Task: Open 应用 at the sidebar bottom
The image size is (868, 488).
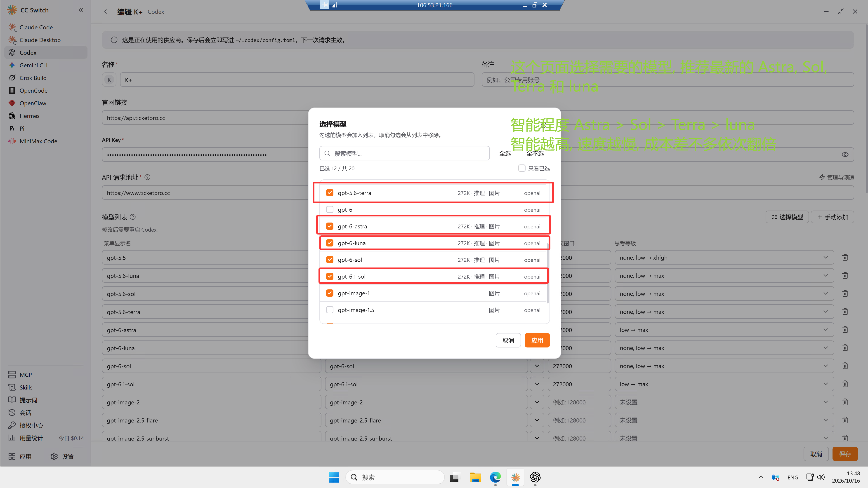Action: click(20, 457)
